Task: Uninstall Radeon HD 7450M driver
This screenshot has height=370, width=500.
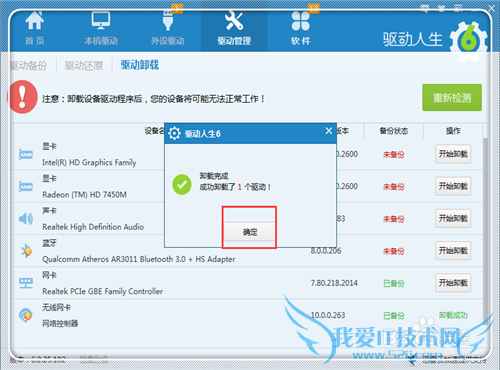Action: 453,186
